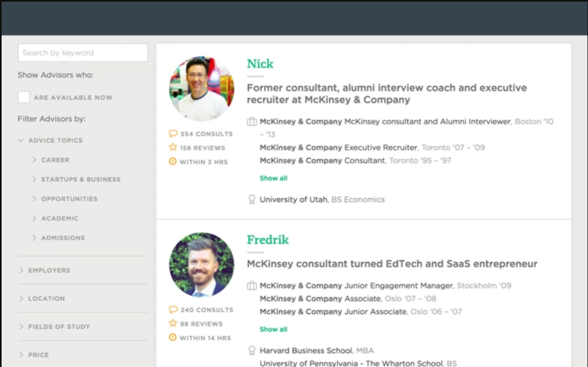
Task: Click the Search by keyword field
Action: pyautogui.click(x=83, y=53)
